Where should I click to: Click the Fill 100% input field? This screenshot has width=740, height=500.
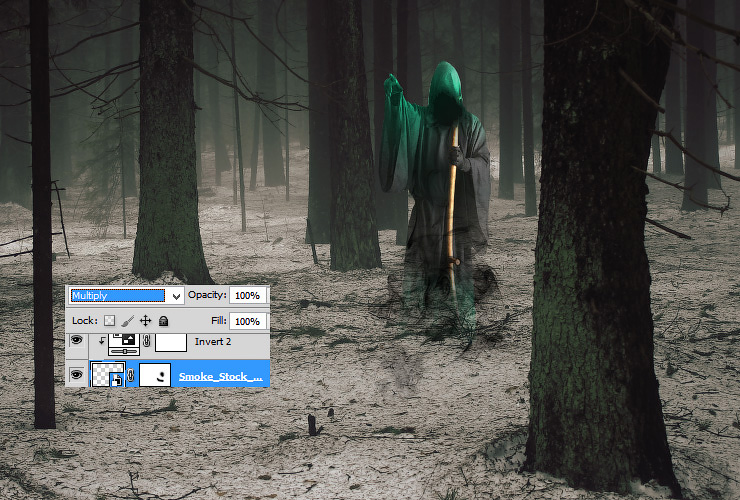(x=248, y=321)
